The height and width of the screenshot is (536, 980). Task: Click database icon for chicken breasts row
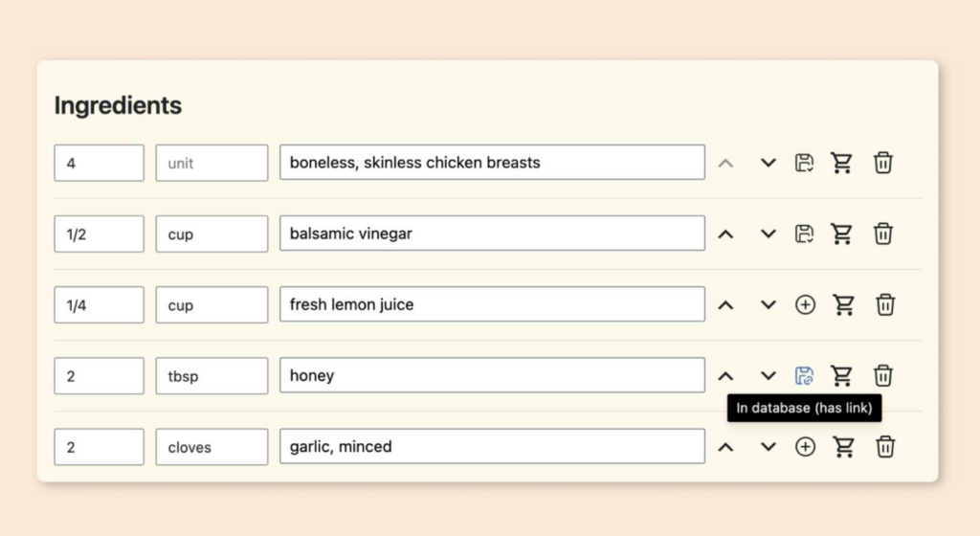(805, 163)
